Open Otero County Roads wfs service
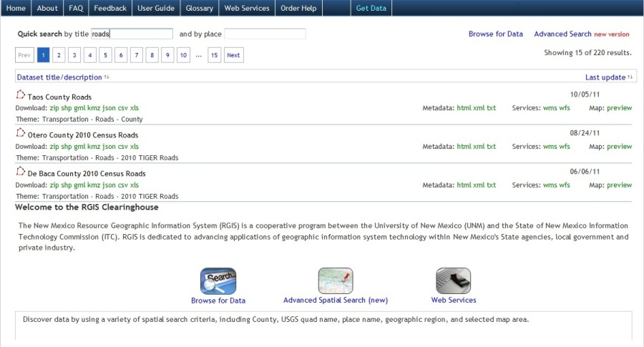The height and width of the screenshot is (347, 644). (565, 147)
